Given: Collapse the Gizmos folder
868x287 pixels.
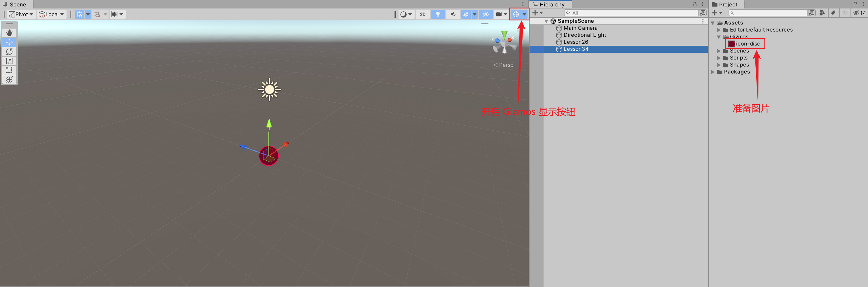Looking at the screenshot, I should pos(719,37).
